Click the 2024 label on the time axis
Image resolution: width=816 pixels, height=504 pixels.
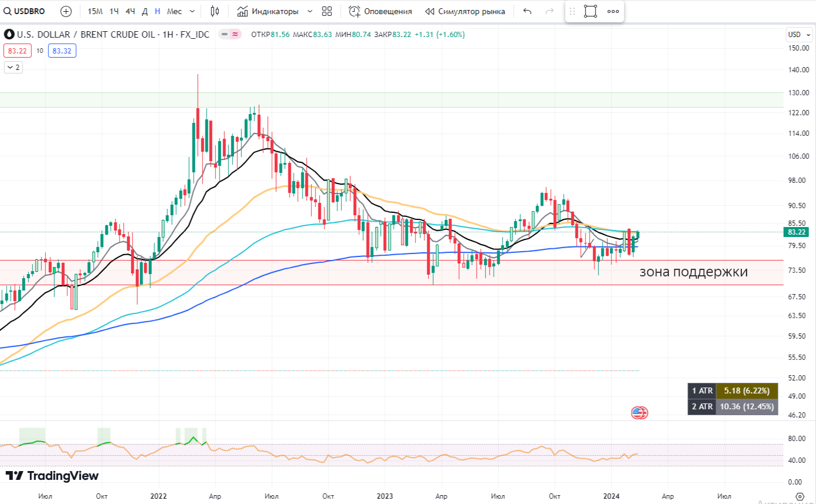click(612, 496)
